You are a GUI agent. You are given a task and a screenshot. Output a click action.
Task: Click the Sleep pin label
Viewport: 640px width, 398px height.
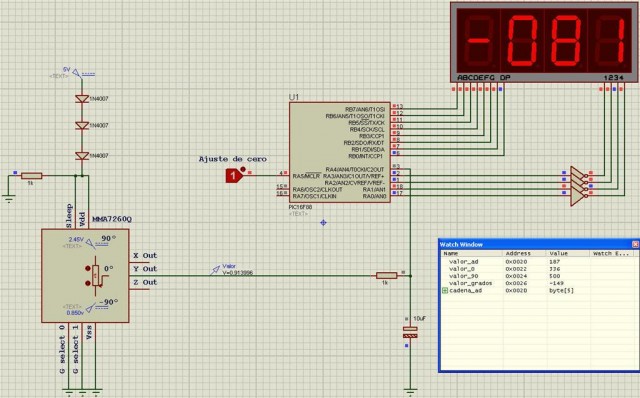pyautogui.click(x=69, y=216)
